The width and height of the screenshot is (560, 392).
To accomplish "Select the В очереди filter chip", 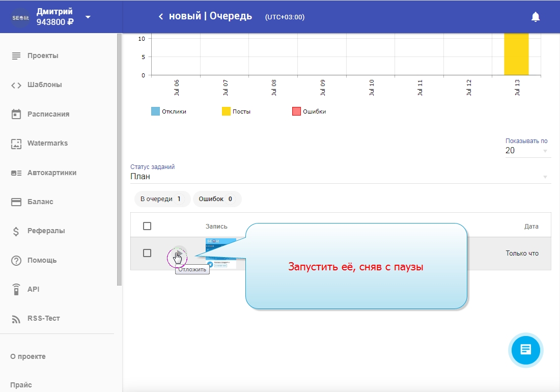I will point(161,199).
